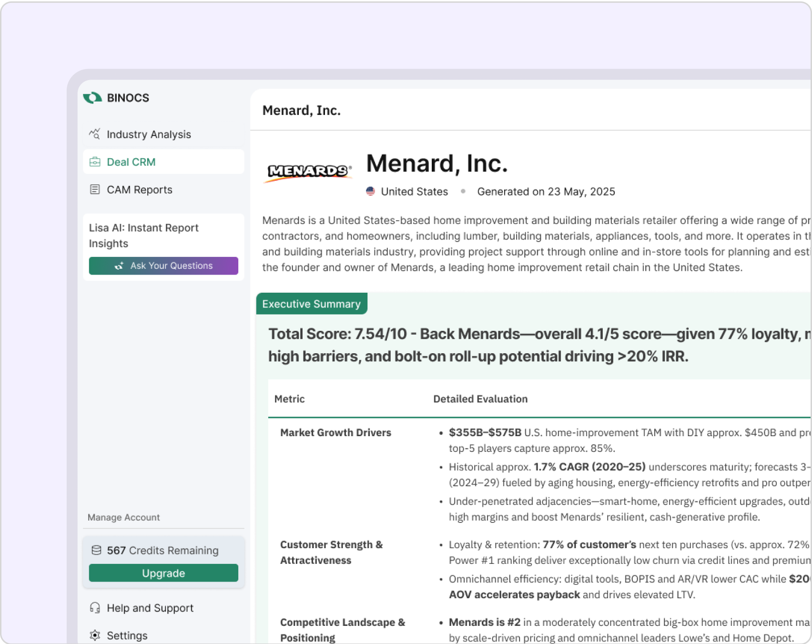Click the Total Score 7.54/10 headline
The width and height of the screenshot is (812, 644).
(539, 345)
